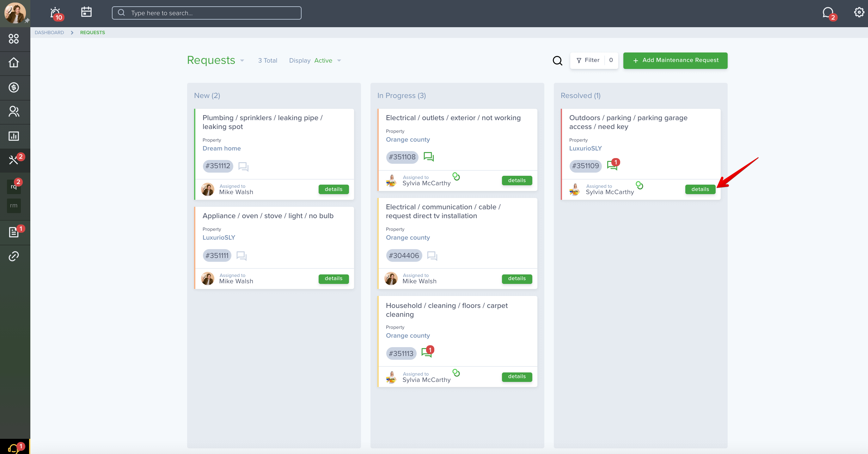868x454 pixels.
Task: Click Orange county link on #351108 card
Action: (408, 139)
